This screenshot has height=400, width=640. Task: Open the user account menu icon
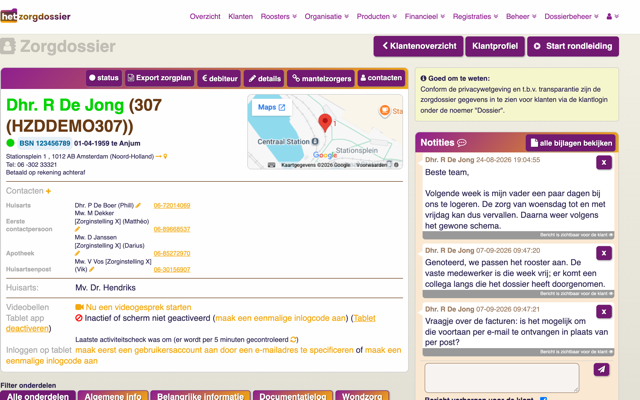click(612, 16)
